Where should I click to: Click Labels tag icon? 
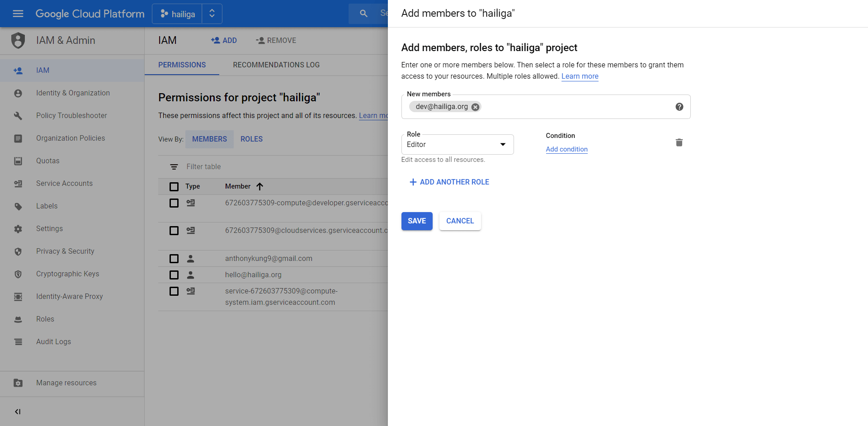[x=18, y=206]
